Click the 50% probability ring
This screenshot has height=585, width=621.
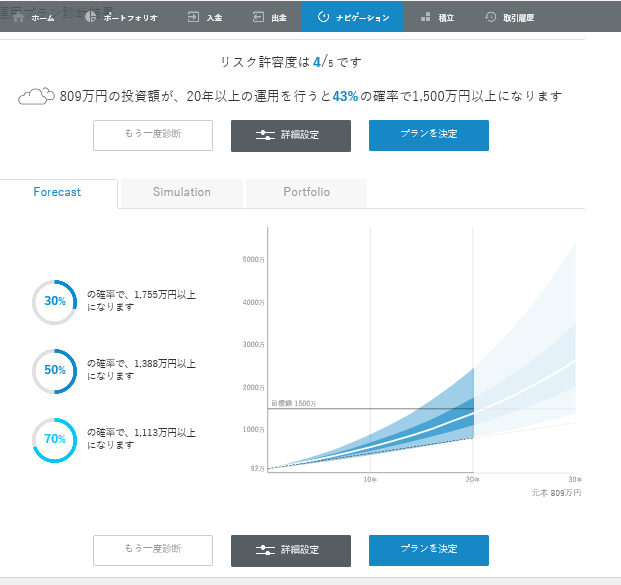point(55,371)
